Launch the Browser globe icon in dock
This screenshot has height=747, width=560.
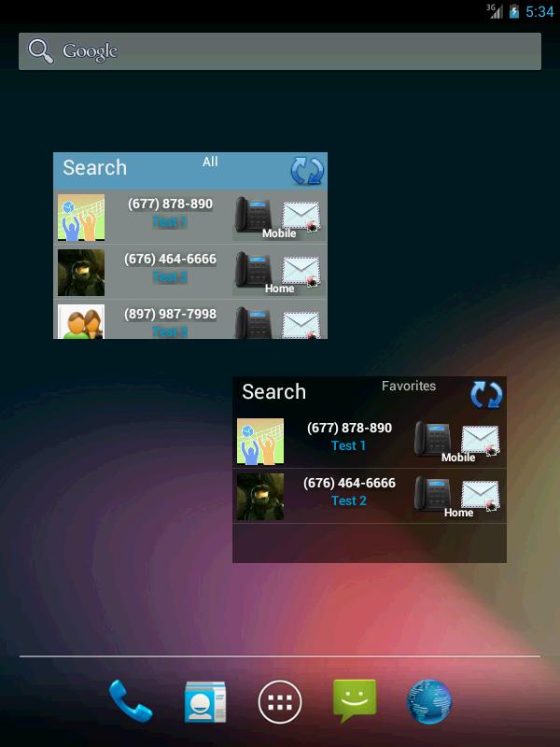429,702
